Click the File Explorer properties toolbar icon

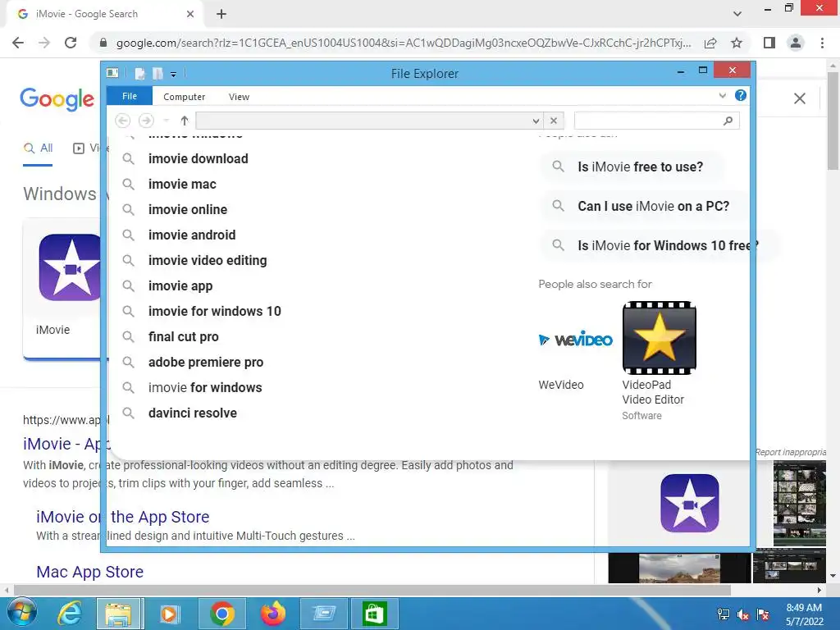139,73
